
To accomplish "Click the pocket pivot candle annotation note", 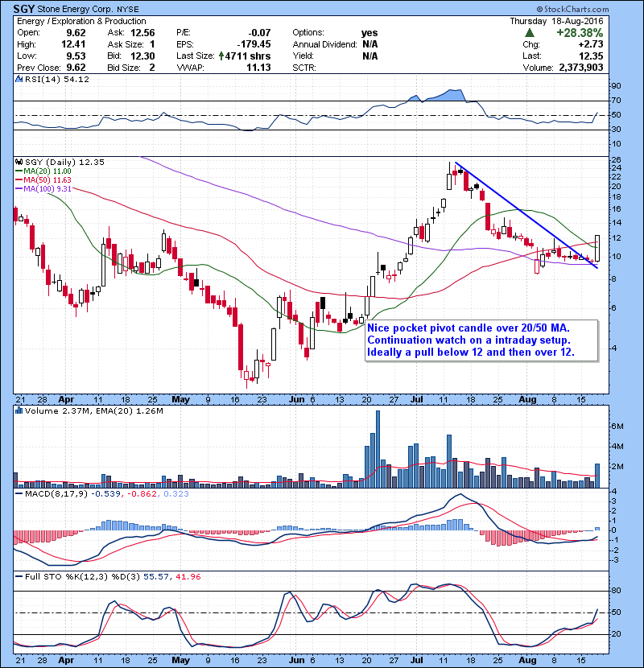I will point(481,340).
